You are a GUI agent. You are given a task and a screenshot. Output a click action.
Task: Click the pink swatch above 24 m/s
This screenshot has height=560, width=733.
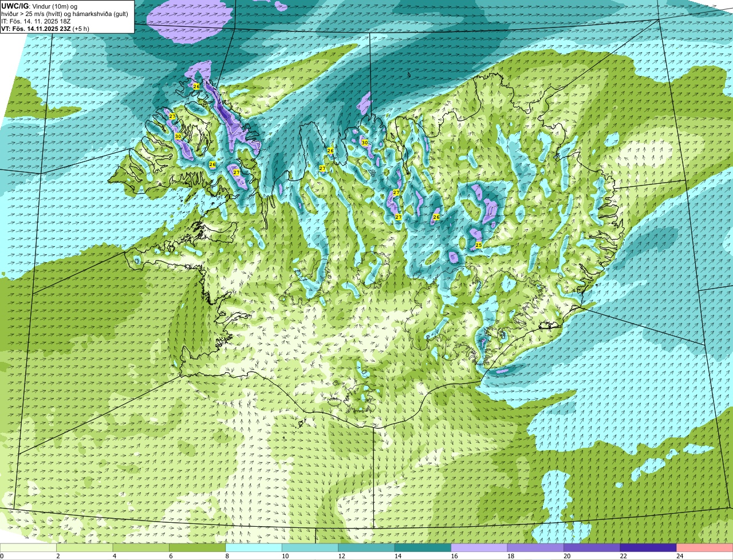[x=705, y=547]
